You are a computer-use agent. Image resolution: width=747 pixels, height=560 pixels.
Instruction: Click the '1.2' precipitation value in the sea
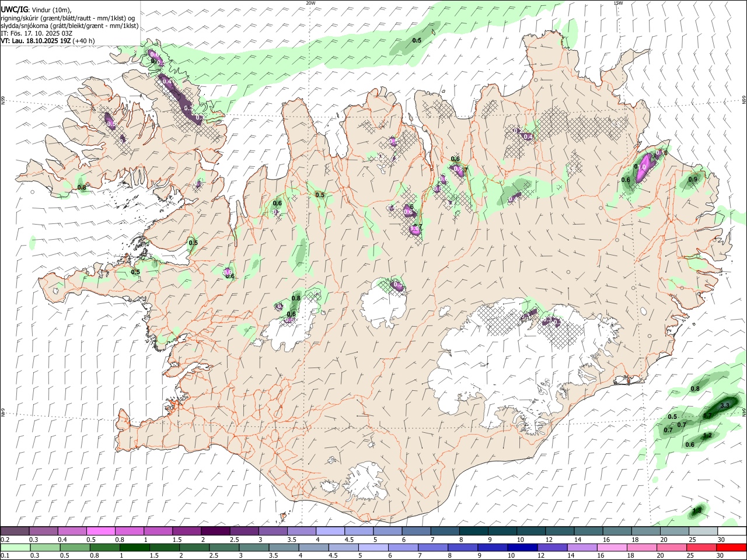coord(707,435)
